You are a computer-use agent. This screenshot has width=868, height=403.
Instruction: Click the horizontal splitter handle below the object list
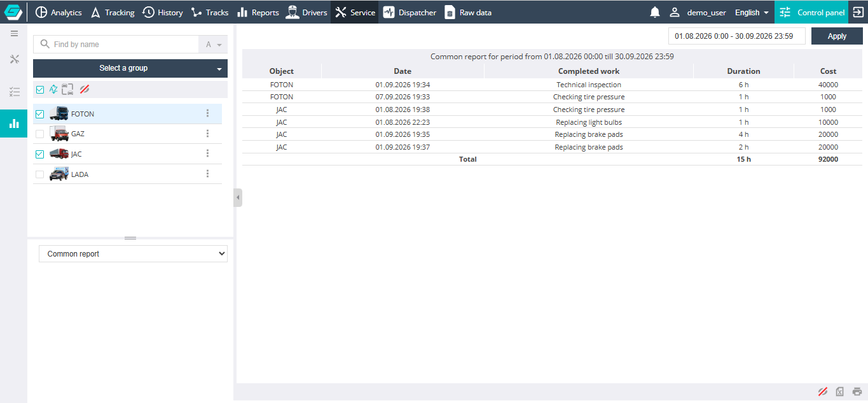pos(130,238)
